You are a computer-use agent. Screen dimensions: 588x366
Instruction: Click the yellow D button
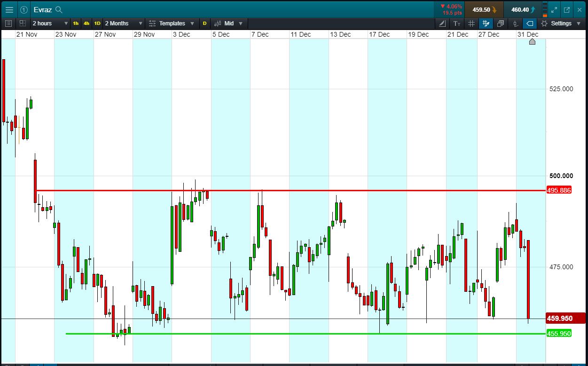[204, 23]
